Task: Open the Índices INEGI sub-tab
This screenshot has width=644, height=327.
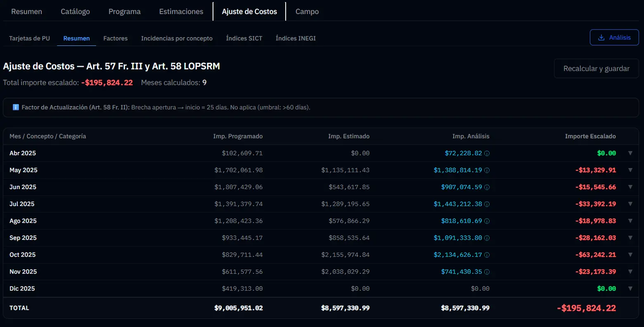Action: tap(296, 38)
